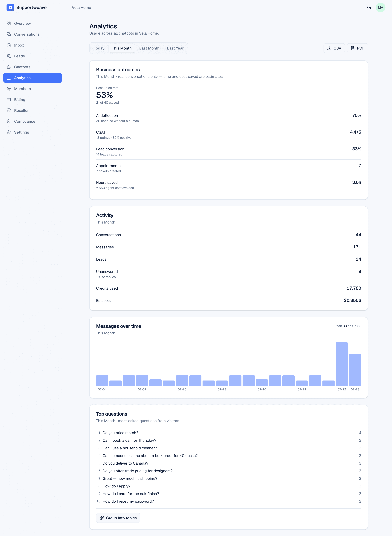
Task: Click the 53% resolution rate value
Action: pos(104,95)
